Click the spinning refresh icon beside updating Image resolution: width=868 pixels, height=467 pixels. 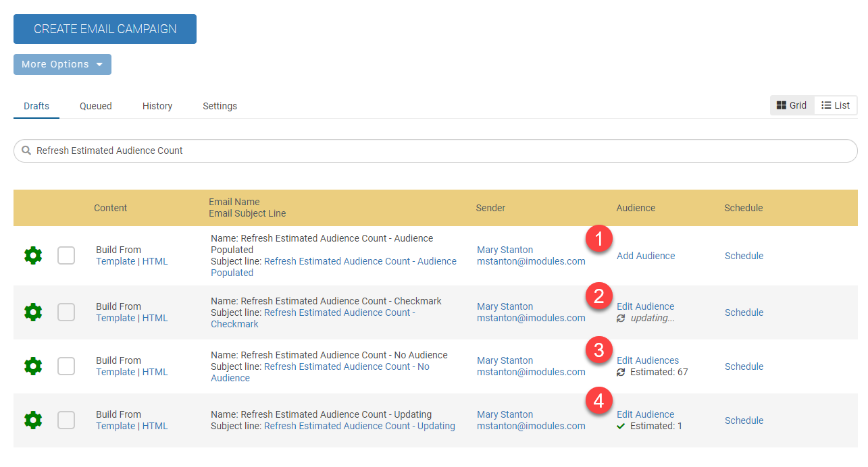click(x=621, y=318)
